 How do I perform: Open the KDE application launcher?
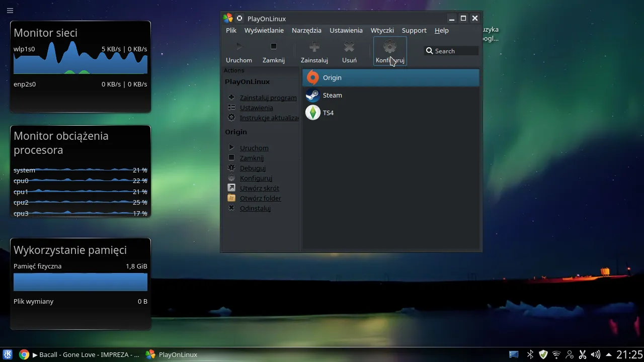(8, 354)
